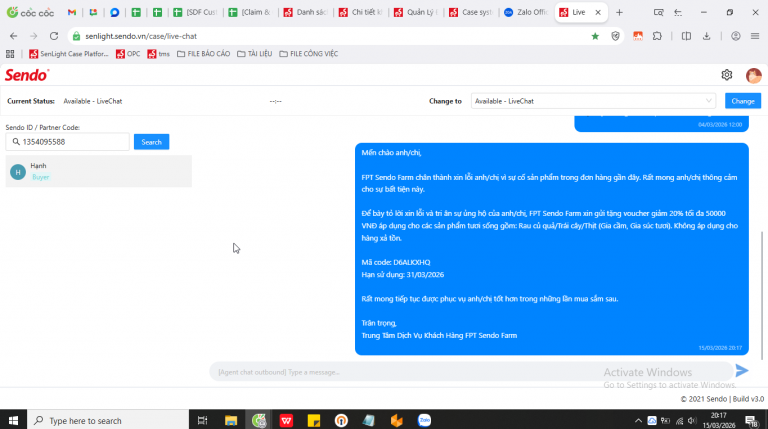Switch to the Chi tiết tab

click(x=360, y=12)
